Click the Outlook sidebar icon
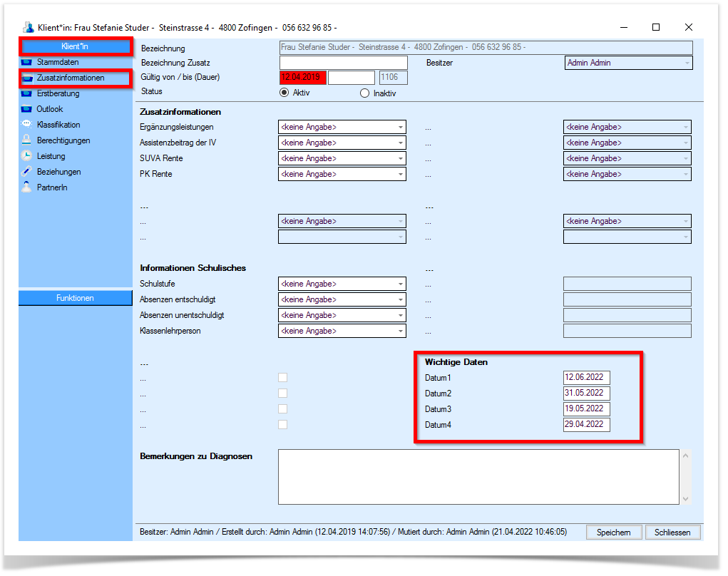The height and width of the screenshot is (576, 728). [x=27, y=110]
